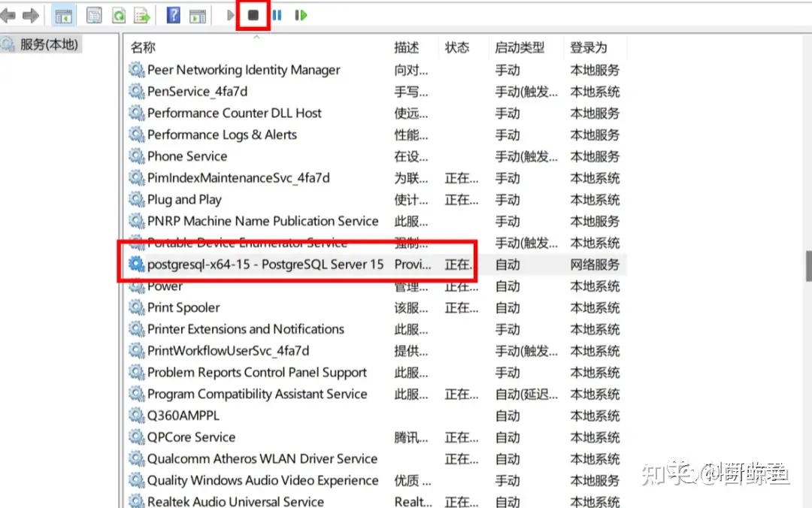Start the service with the play icon
This screenshot has width=812, height=508.
tap(231, 16)
